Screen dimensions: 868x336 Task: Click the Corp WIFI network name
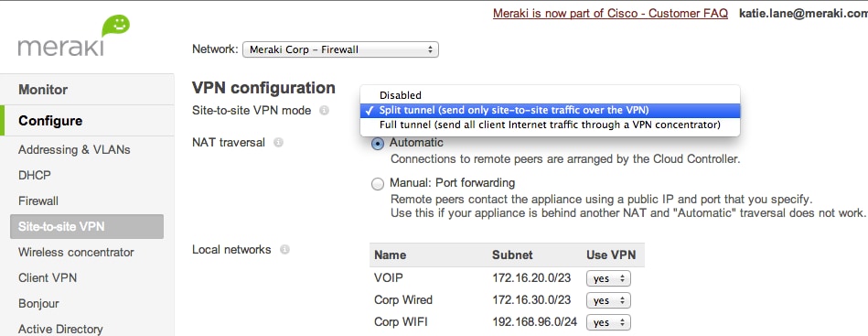(401, 321)
